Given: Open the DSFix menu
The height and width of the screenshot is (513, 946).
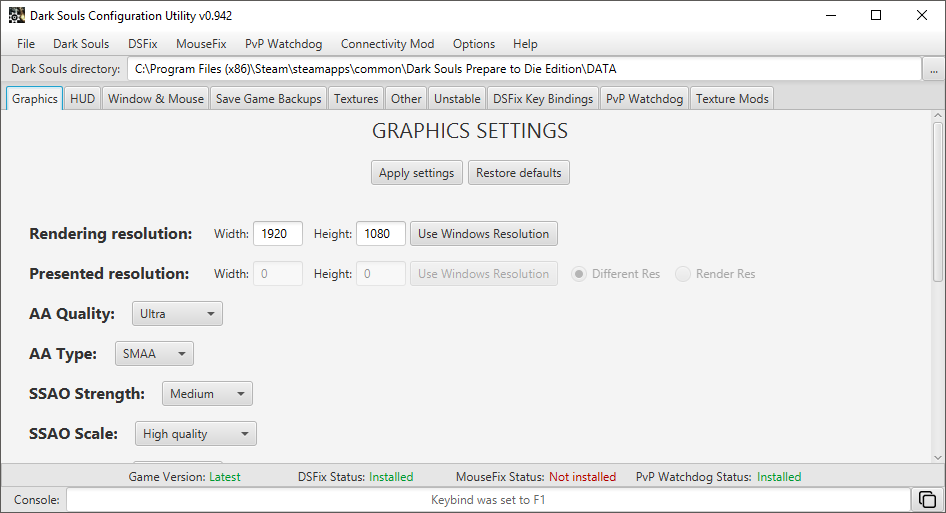Looking at the screenshot, I should pos(142,44).
